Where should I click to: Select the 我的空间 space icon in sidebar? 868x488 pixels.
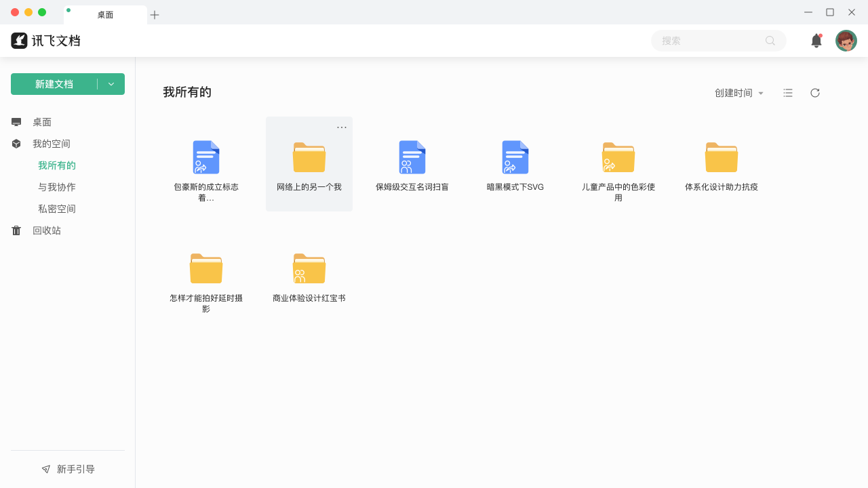tap(16, 144)
